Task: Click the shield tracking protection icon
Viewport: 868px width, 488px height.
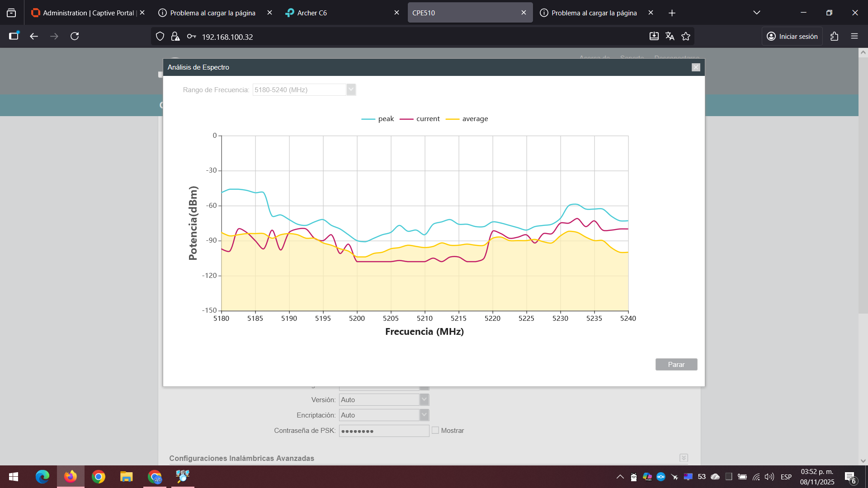Action: 160,37
